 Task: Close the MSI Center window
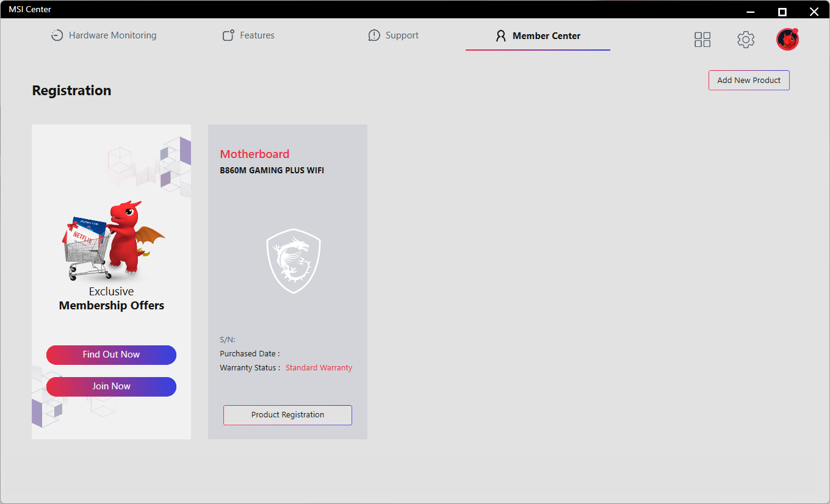(814, 12)
